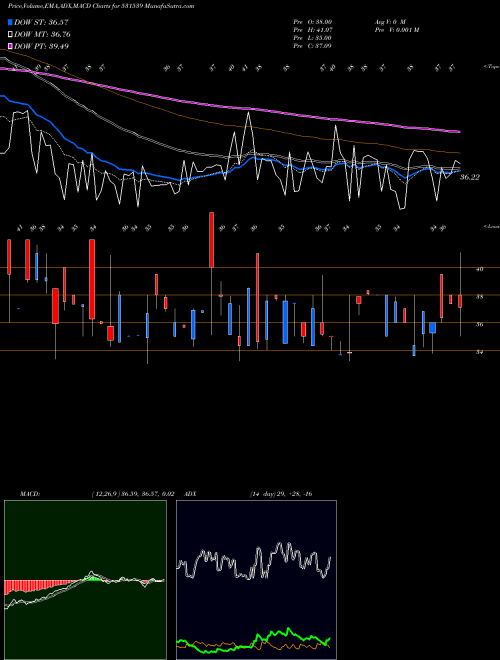Click the 'Pre O: 38.00' open value
This screenshot has width=500, height=660.
(x=313, y=21)
